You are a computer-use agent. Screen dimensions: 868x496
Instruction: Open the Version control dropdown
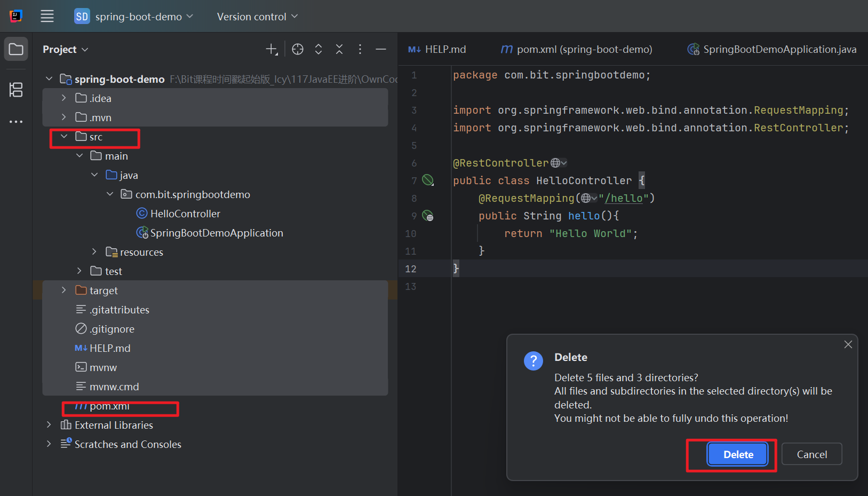[x=257, y=17]
